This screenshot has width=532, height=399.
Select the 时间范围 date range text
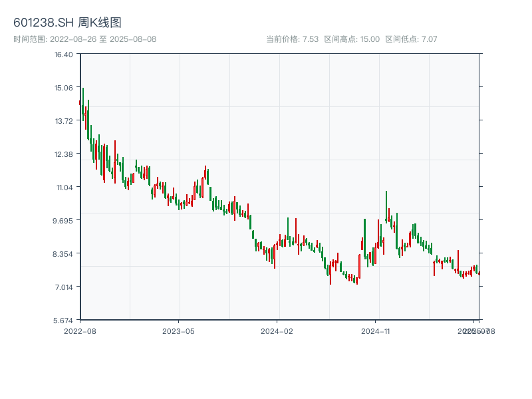84,39
